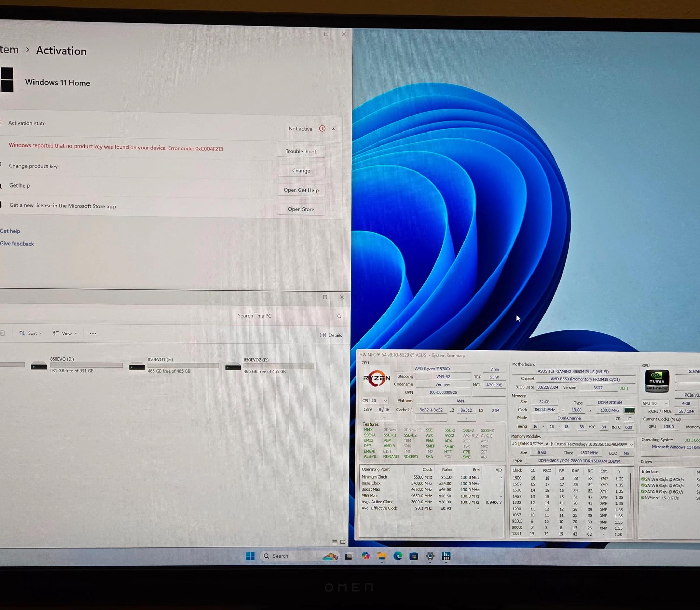Click the Change product key button
The height and width of the screenshot is (610, 700).
(301, 171)
